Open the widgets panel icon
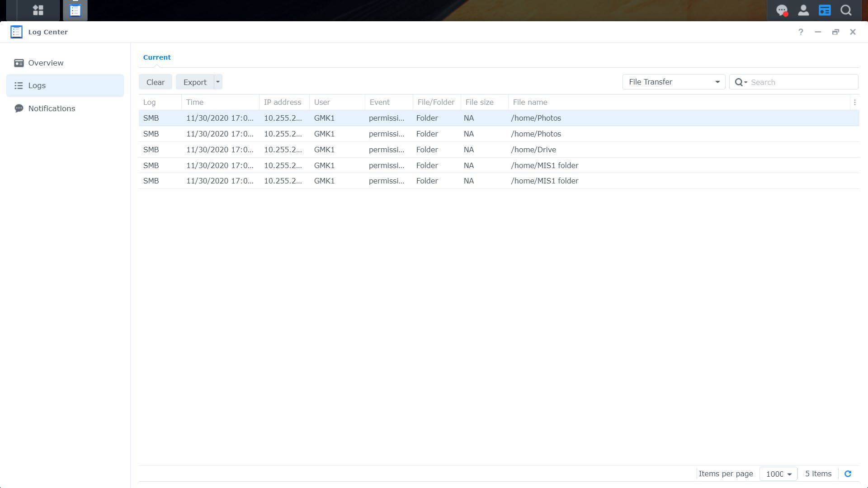The height and width of the screenshot is (488, 868). click(x=825, y=10)
